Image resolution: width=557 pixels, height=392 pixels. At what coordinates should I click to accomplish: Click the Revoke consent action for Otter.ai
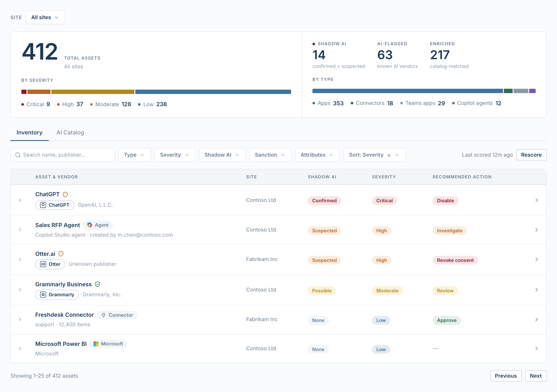pyautogui.click(x=455, y=260)
